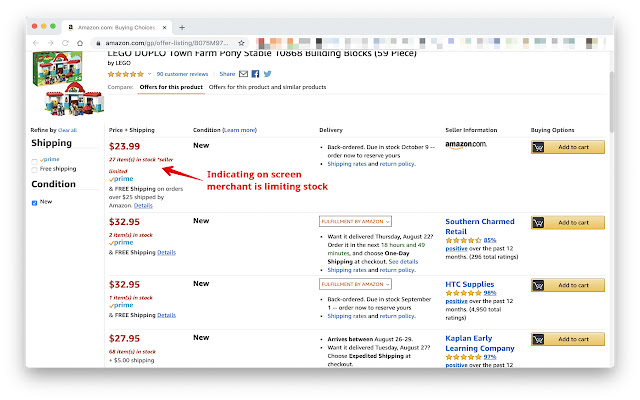Uncheck the New condition filter
This screenshot has height=400, width=640.
36,202
